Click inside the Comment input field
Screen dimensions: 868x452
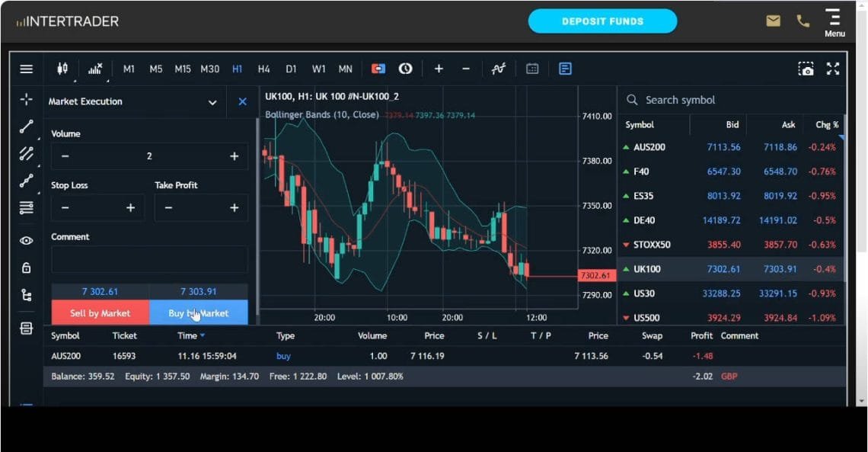[x=148, y=258]
